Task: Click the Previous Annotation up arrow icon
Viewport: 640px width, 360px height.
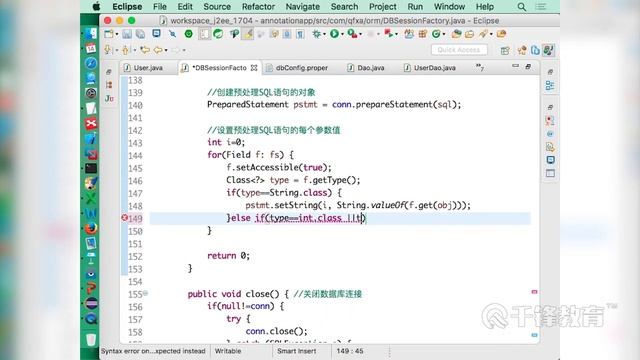Action: click(125, 50)
